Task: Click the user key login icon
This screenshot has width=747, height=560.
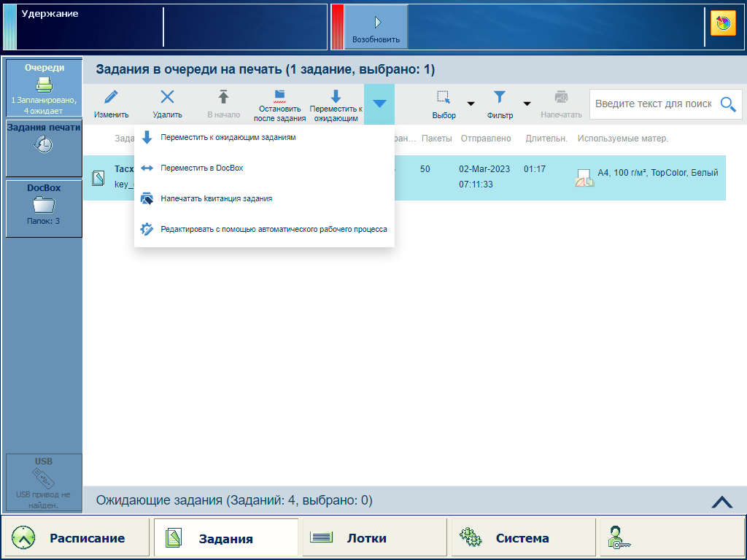Action: coord(619,537)
